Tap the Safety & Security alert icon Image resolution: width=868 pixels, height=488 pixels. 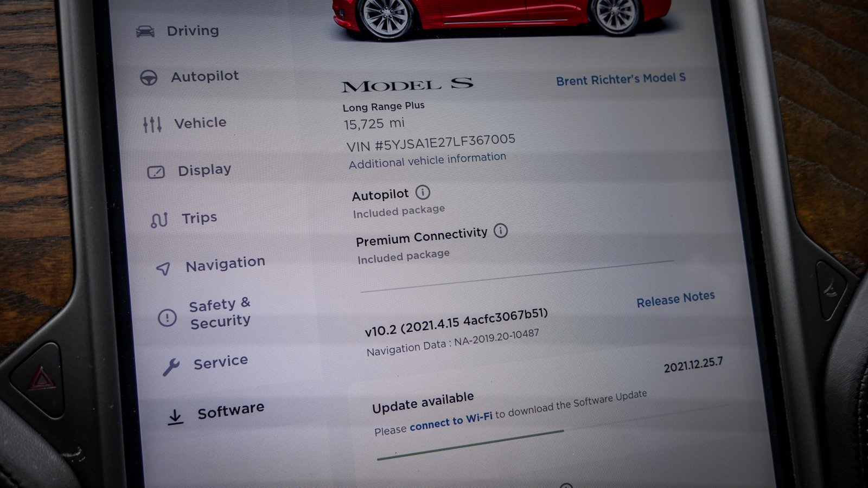pos(167,317)
